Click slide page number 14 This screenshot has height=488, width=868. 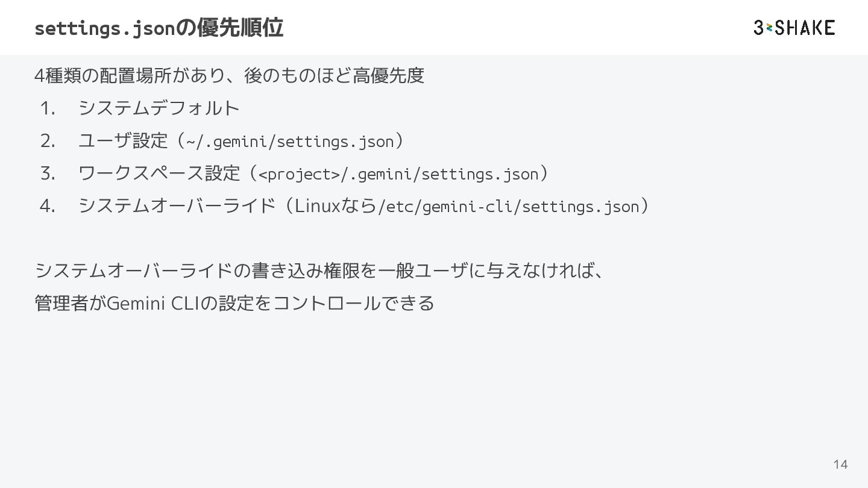[x=840, y=464]
